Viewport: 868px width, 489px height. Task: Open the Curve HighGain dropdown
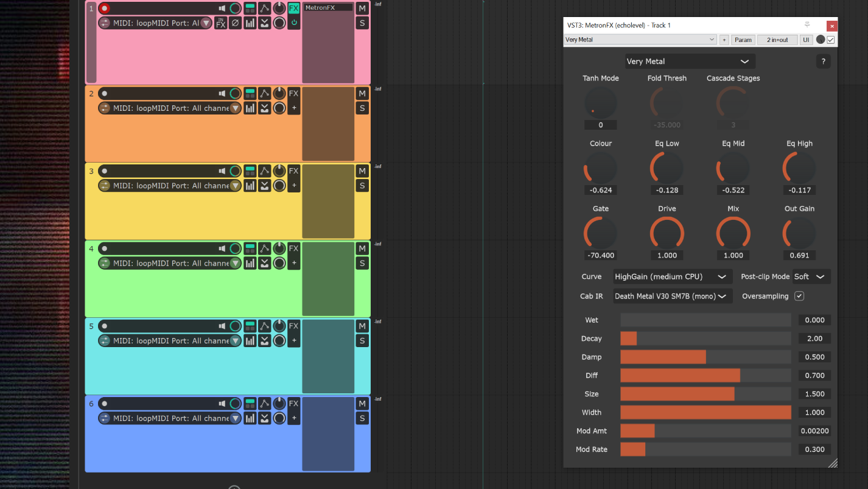click(670, 276)
